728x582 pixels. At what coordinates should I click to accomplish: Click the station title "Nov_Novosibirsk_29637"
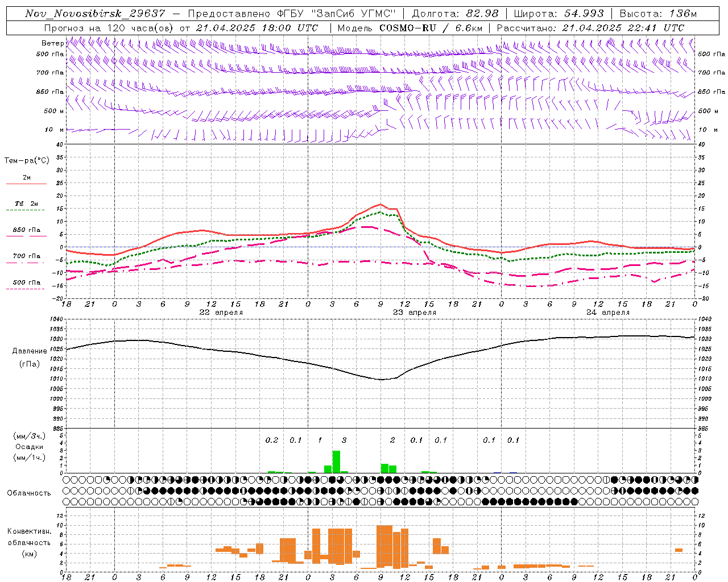(x=95, y=14)
